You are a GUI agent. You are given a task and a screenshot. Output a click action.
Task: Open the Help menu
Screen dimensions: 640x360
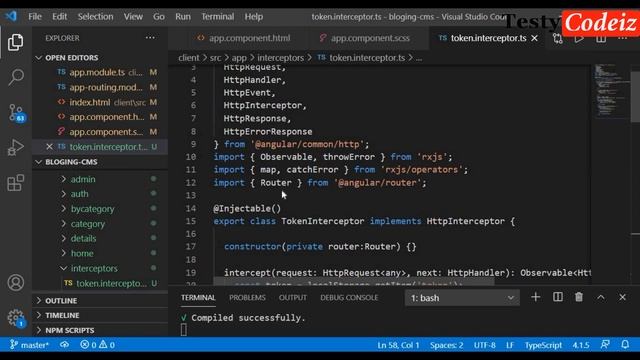(253, 17)
